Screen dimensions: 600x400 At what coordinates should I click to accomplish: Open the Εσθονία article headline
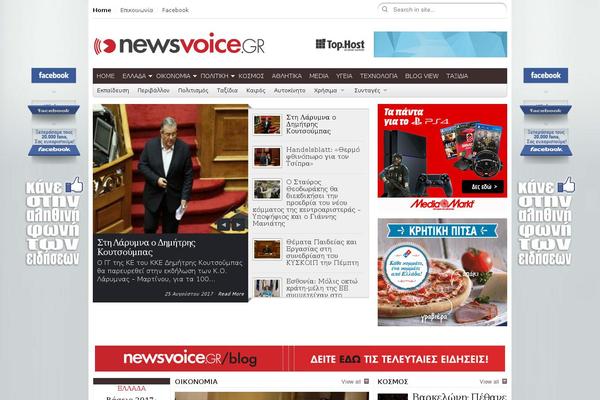pyautogui.click(x=321, y=287)
